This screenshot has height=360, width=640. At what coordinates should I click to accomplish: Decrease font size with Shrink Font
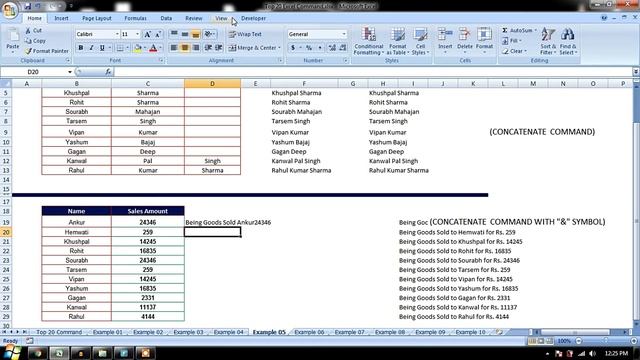(158, 34)
